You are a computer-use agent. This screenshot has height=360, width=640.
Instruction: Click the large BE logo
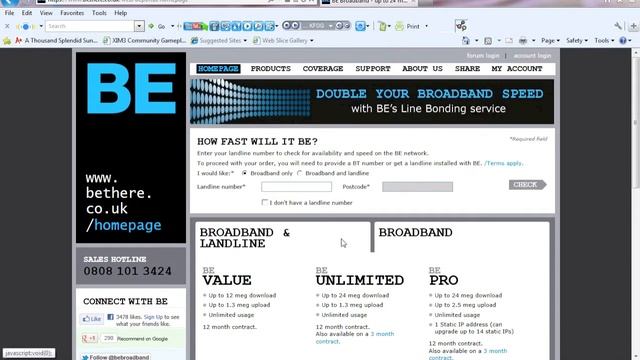pos(131,89)
